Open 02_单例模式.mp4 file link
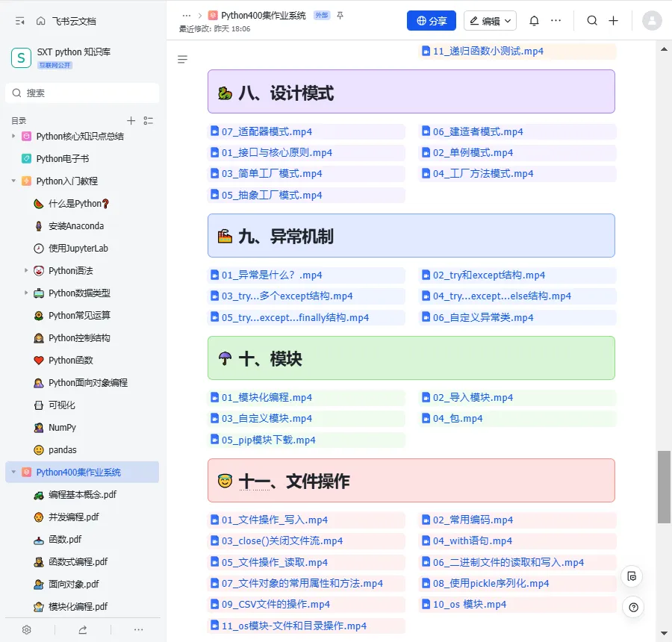The image size is (672, 642). 473,152
